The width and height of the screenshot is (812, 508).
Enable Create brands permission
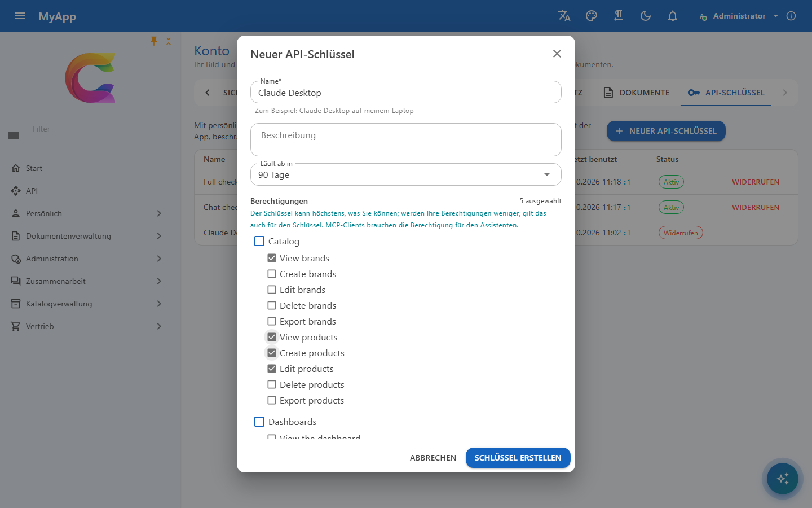(272, 274)
